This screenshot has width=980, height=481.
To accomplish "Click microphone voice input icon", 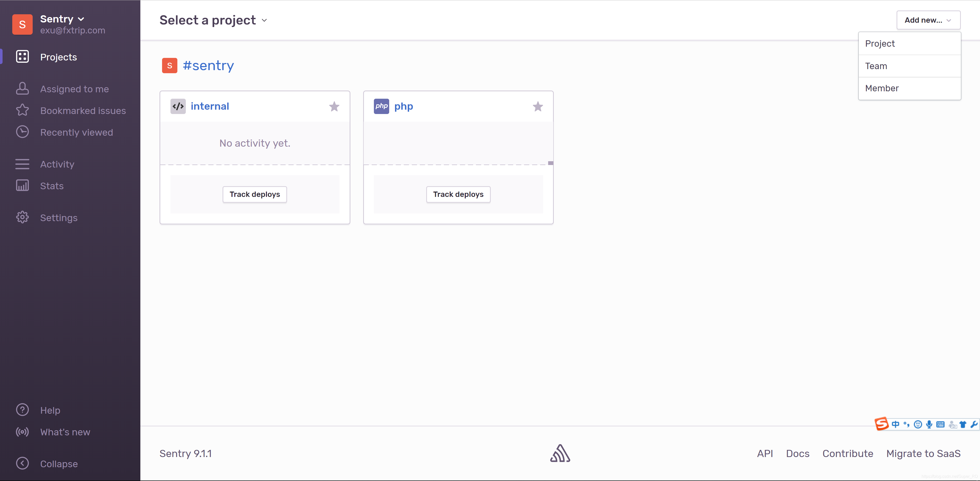I will (x=929, y=424).
